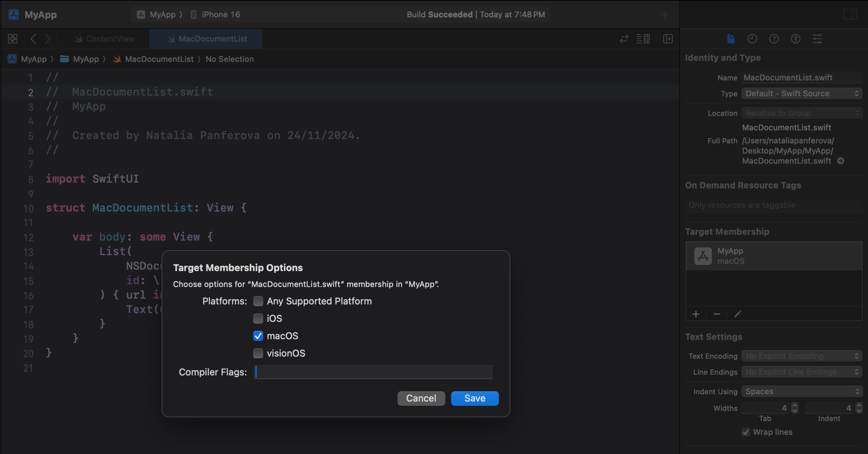This screenshot has height=454, width=868.
Task: Click line 8 import SwiftUI
Action: [x=92, y=179]
